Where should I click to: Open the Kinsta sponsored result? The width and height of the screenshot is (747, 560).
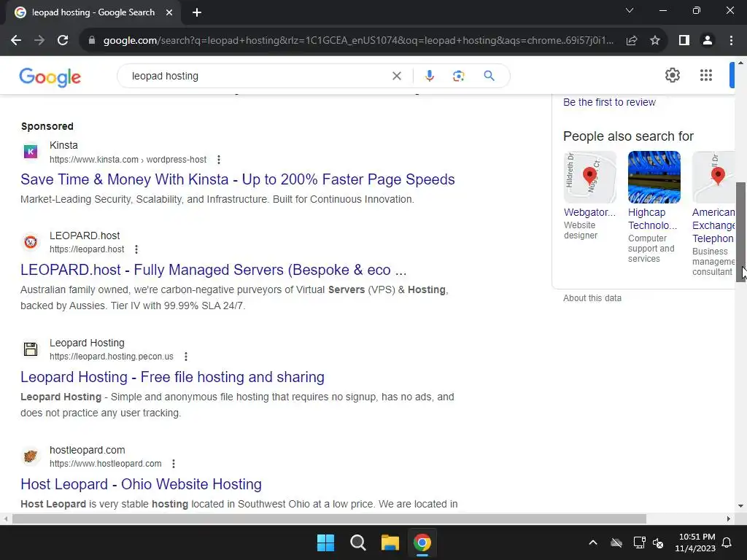click(238, 179)
